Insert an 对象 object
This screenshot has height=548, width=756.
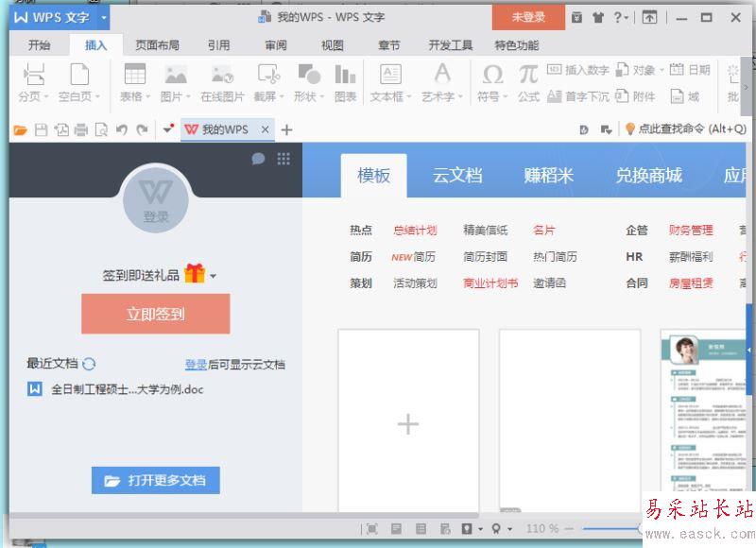tap(640, 70)
